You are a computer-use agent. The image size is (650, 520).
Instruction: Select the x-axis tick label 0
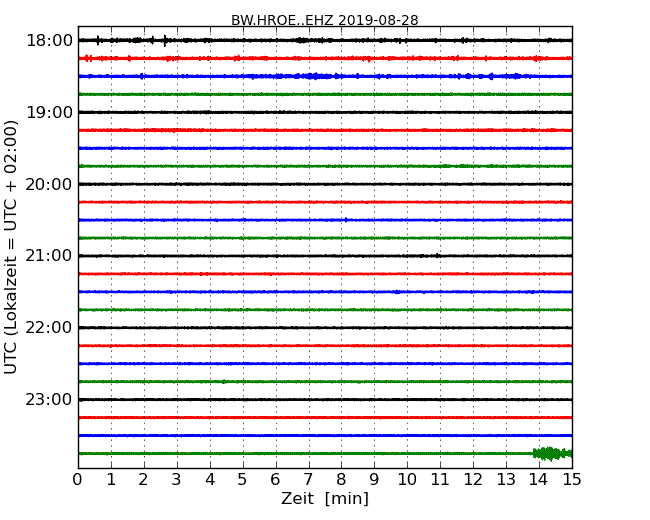(x=78, y=480)
